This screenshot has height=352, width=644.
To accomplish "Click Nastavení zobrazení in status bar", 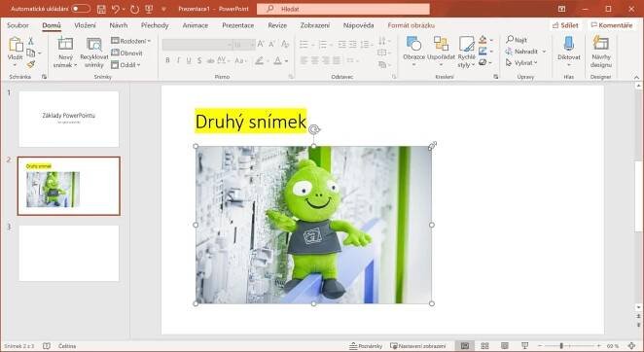I will [417, 346].
